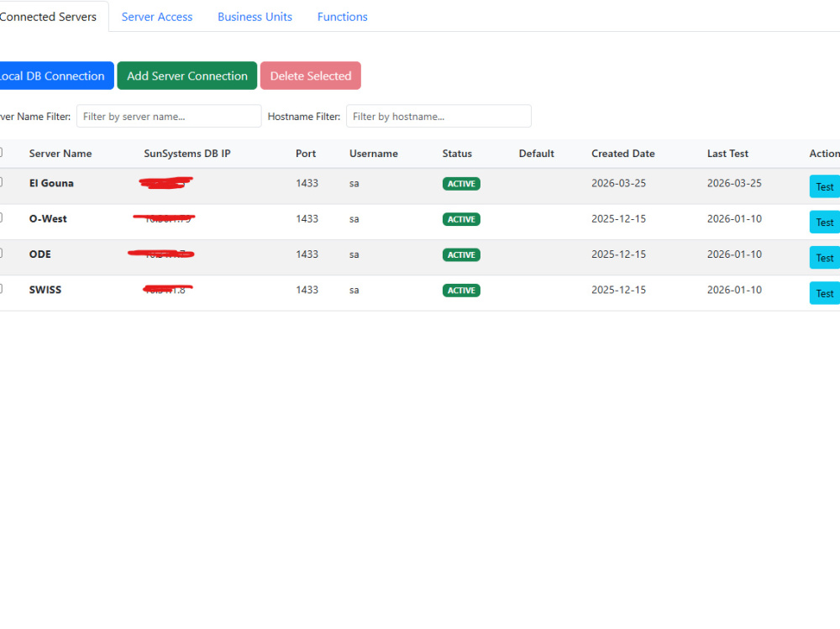
Task: Tick the checkbox for ODE row
Action: (x=1, y=253)
